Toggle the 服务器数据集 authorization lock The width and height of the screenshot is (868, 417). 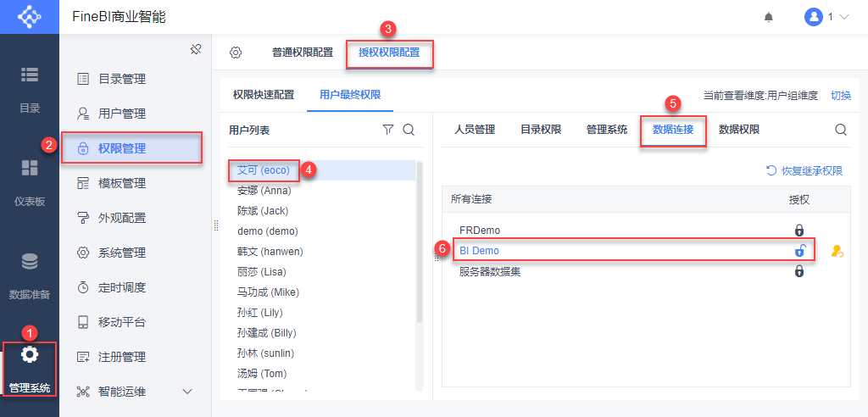pos(798,271)
